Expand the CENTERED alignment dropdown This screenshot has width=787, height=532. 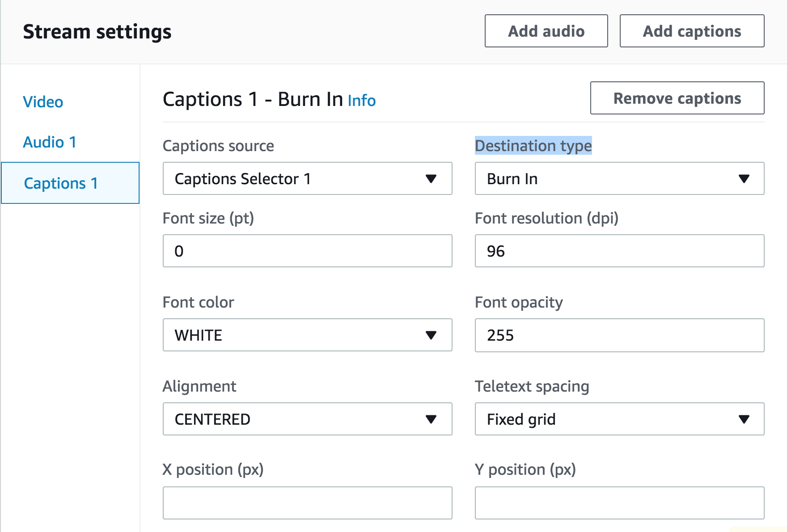(x=307, y=419)
